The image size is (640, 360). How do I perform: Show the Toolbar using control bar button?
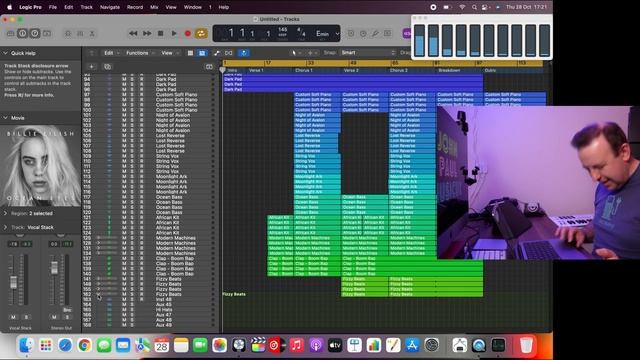tap(47, 33)
